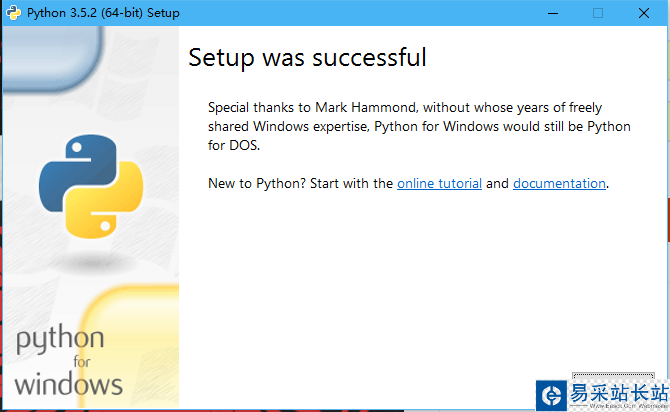
Task: Click the empty white area below the links
Action: pyautogui.click(x=420, y=290)
